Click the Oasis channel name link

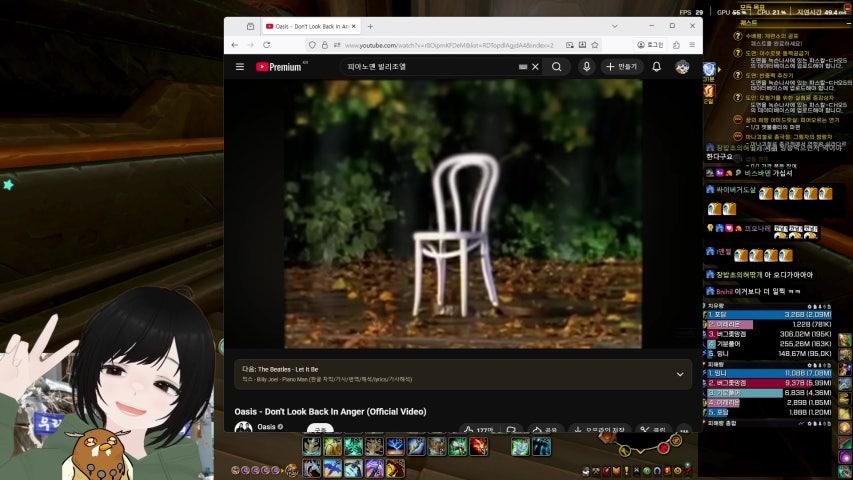266,427
